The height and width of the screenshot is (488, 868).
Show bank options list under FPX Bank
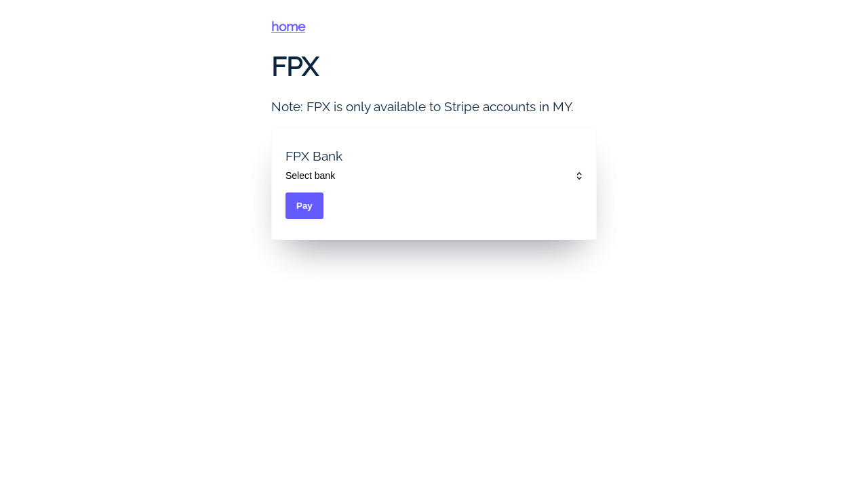[x=433, y=176]
